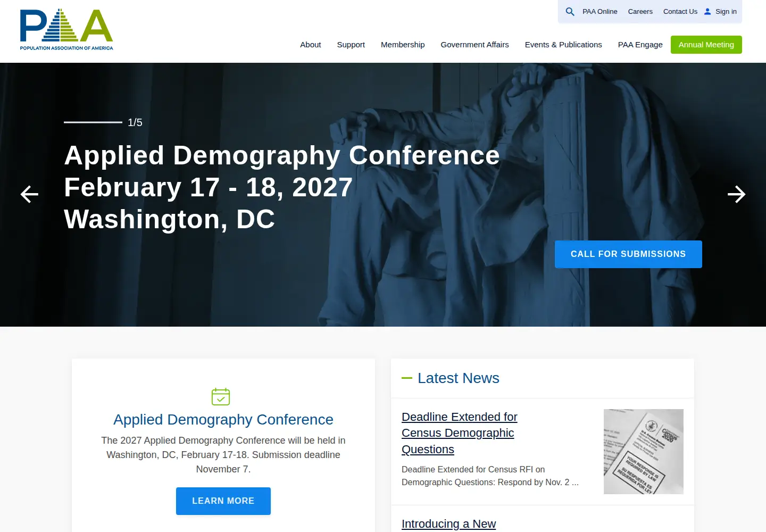Click the Sign in user icon
This screenshot has height=532, width=766.
coord(707,12)
